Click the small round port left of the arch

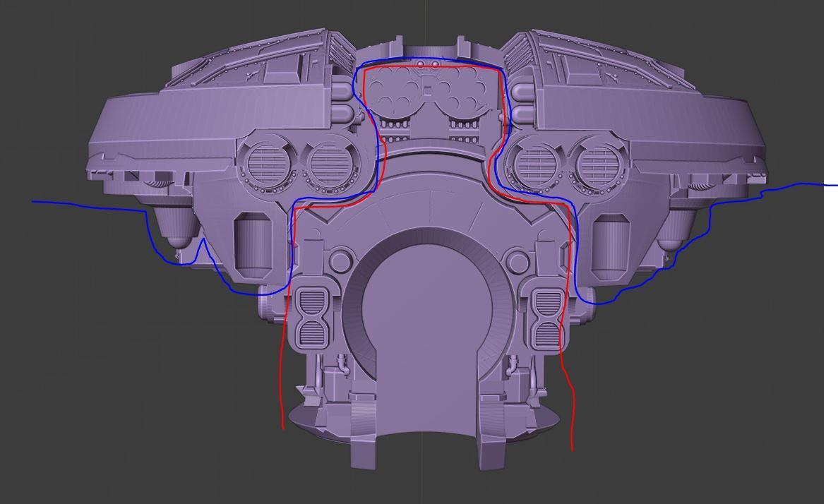340,260
